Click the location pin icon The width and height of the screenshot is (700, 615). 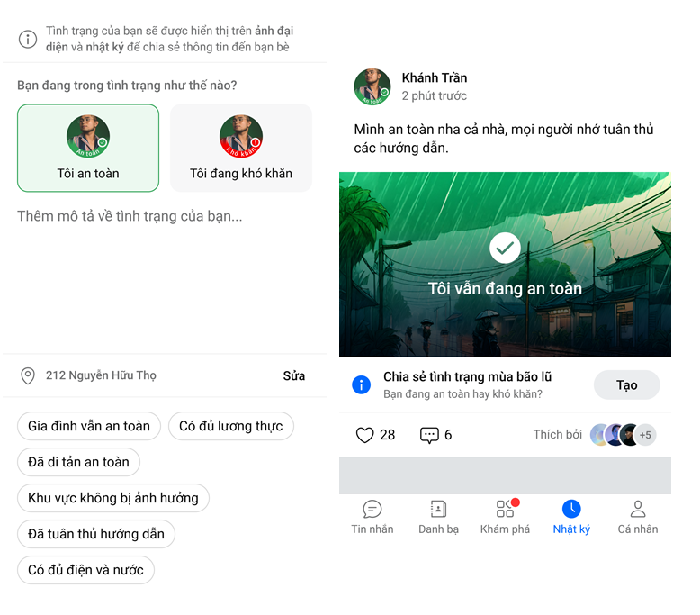tap(28, 375)
